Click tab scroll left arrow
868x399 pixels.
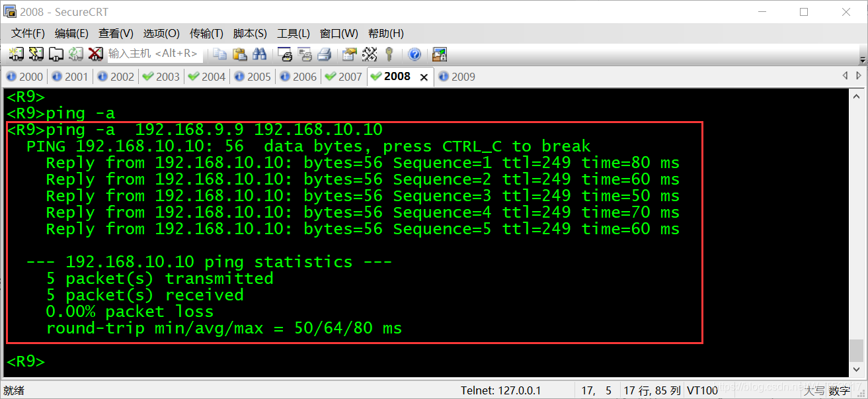pyautogui.click(x=844, y=76)
